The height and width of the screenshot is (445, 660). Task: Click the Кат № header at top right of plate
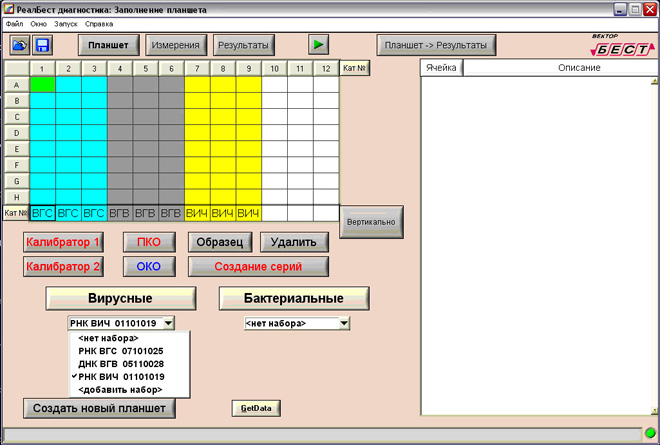[x=355, y=68]
